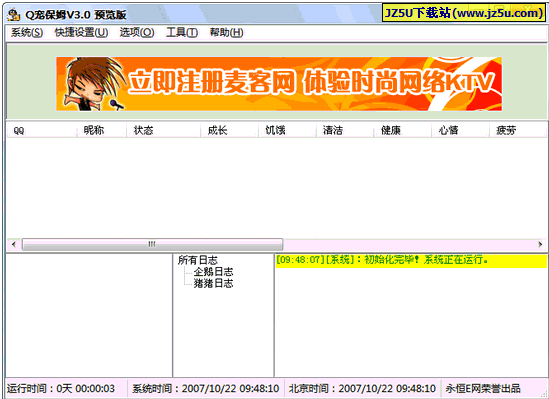549x399 pixels.
Task: Click the 麦客网 KTV banner advertisement
Action: (279, 84)
